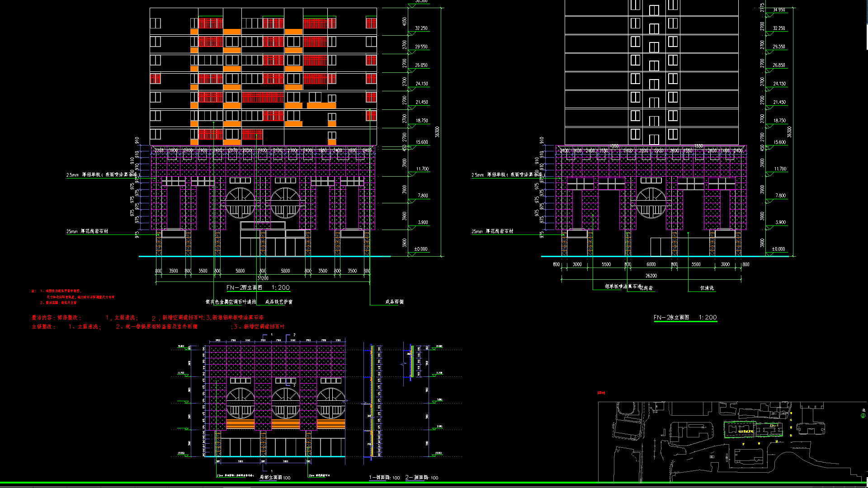Click the ±0.000 elevation marker on east elevation

[778, 249]
